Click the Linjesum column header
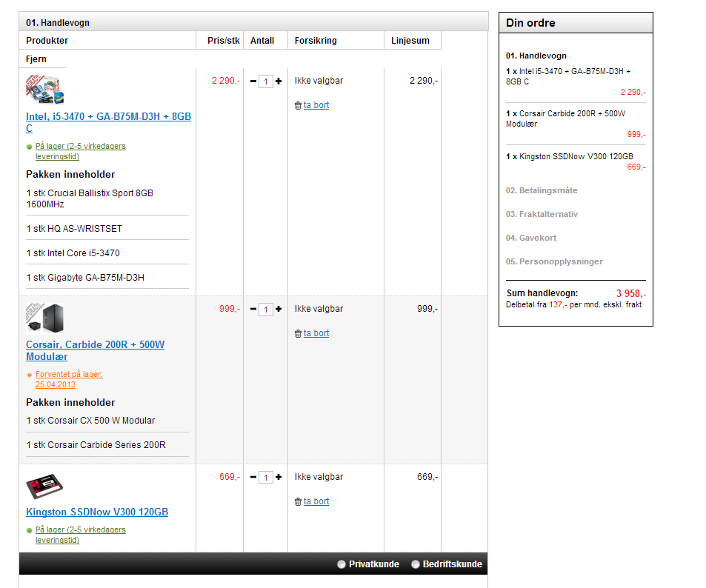This screenshot has width=706, height=588. click(410, 41)
